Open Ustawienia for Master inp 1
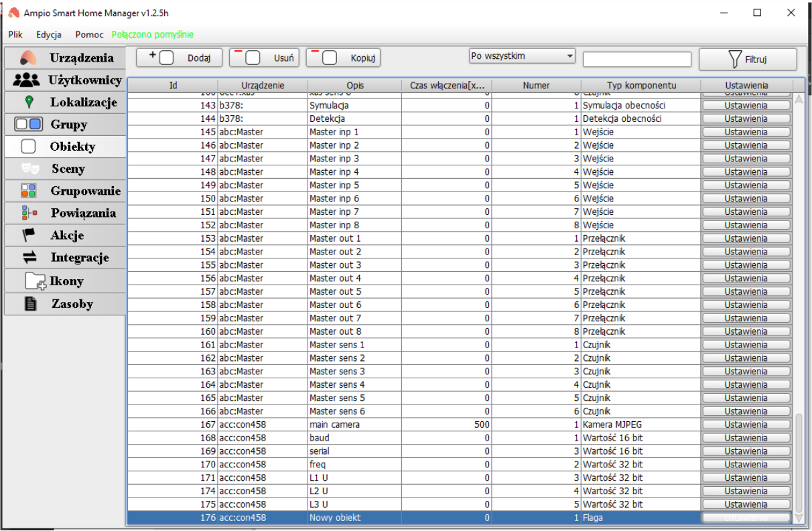Screen dimensions: 812x531 point(746,132)
